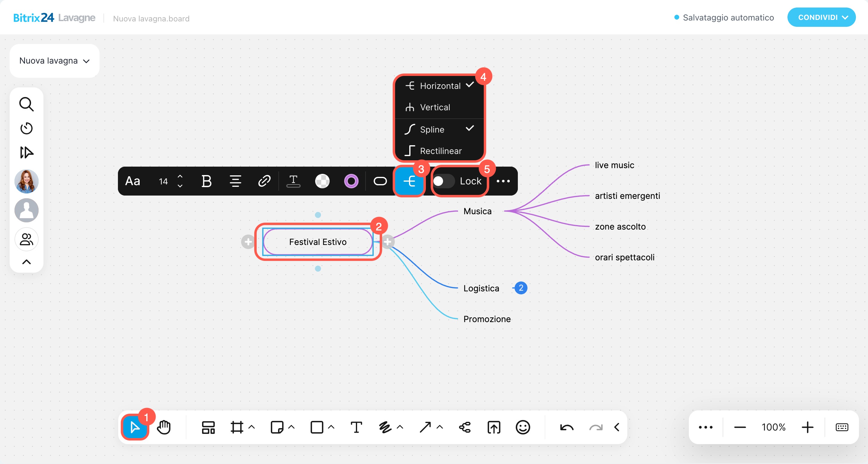Click the upload file icon
This screenshot has width=868, height=464.
pos(494,427)
